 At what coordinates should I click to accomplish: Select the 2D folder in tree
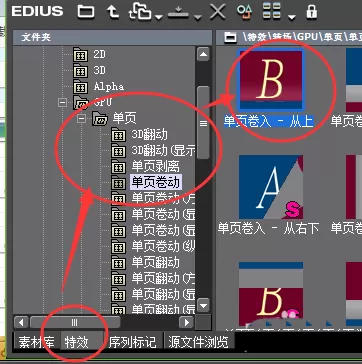click(99, 54)
